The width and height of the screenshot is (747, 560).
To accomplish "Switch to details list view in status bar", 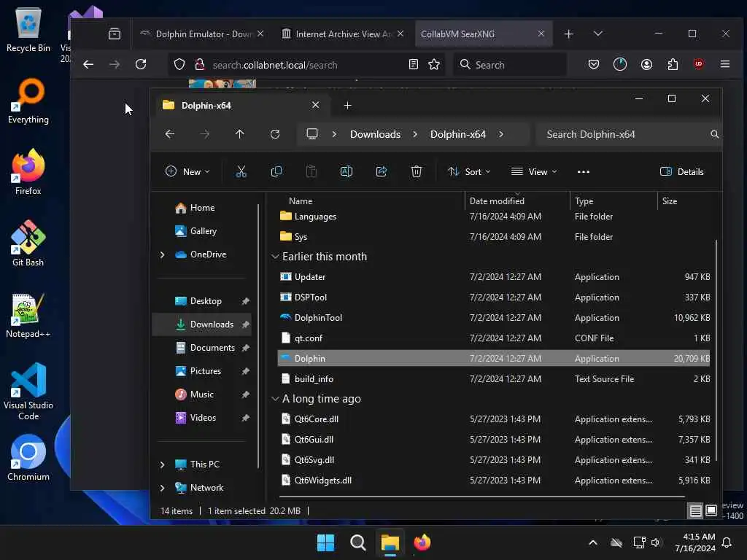I will [695, 511].
